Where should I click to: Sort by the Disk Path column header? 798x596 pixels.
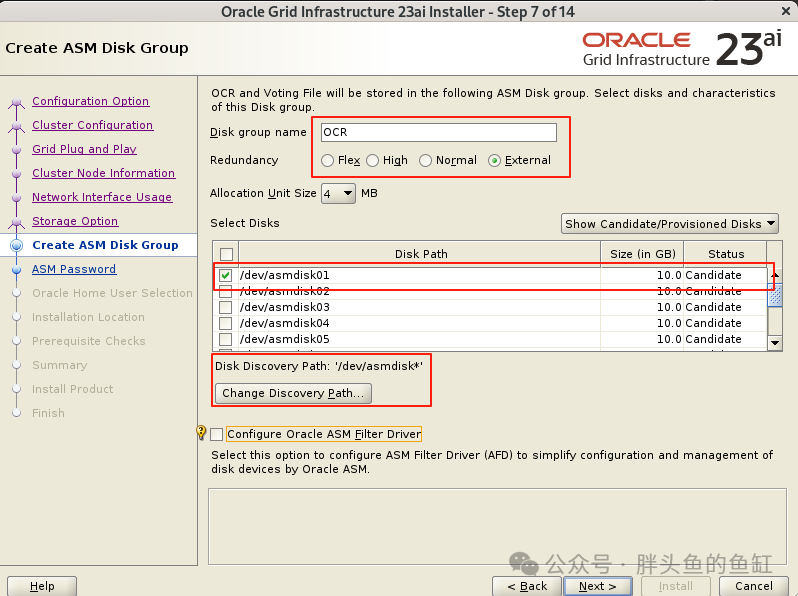click(x=420, y=254)
